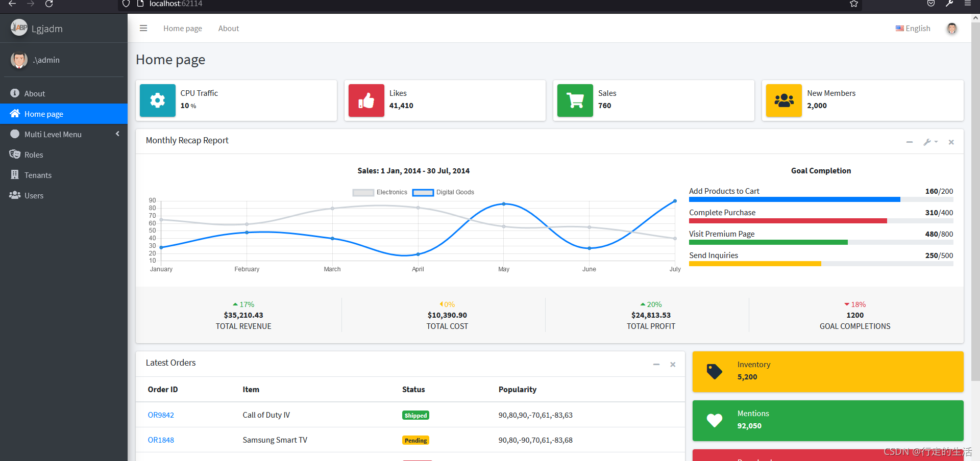Click the Mentions heart icon
This screenshot has width=980, height=461.
pyautogui.click(x=714, y=420)
